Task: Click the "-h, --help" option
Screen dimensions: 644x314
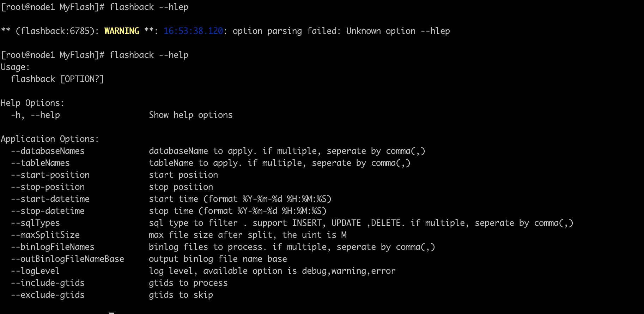Action: [35, 115]
